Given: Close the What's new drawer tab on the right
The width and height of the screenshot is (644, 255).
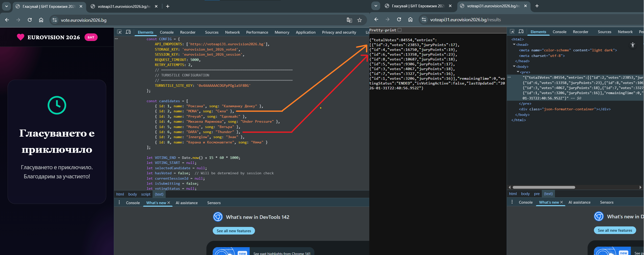Looking at the screenshot, I should tap(562, 202).
